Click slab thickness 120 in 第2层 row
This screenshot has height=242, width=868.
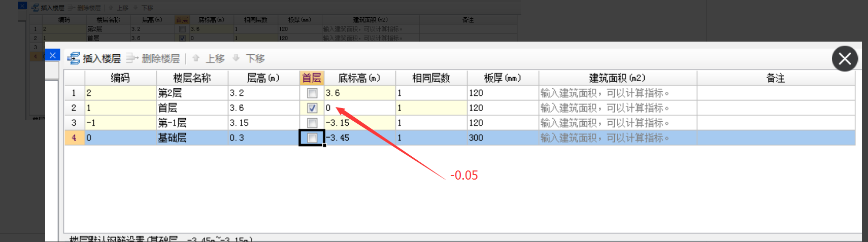click(x=503, y=93)
